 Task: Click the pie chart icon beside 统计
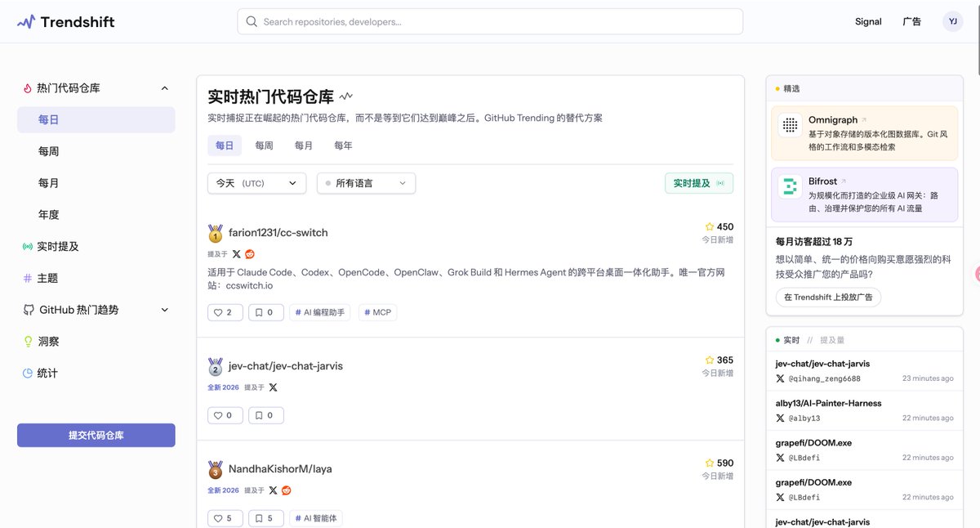pyautogui.click(x=28, y=374)
